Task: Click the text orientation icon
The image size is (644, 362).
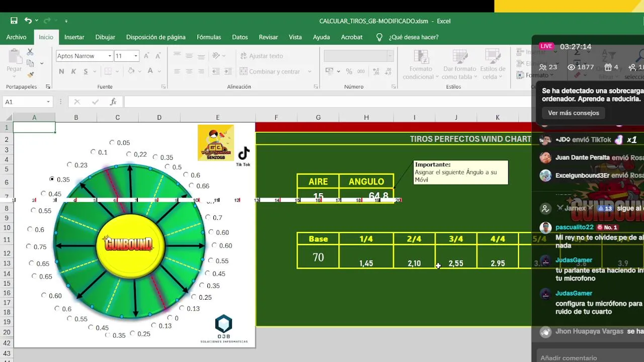Action: coord(216,56)
